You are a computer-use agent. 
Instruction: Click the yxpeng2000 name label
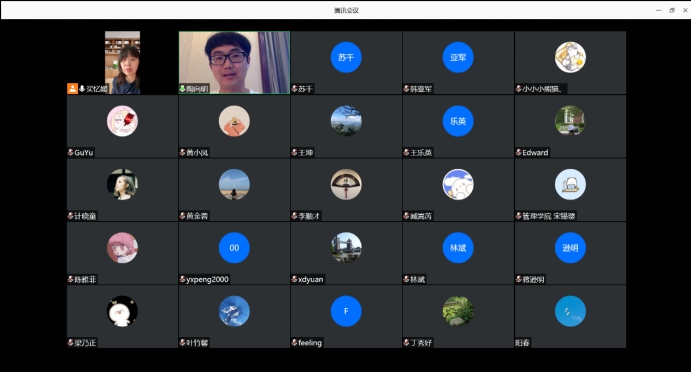pos(207,279)
